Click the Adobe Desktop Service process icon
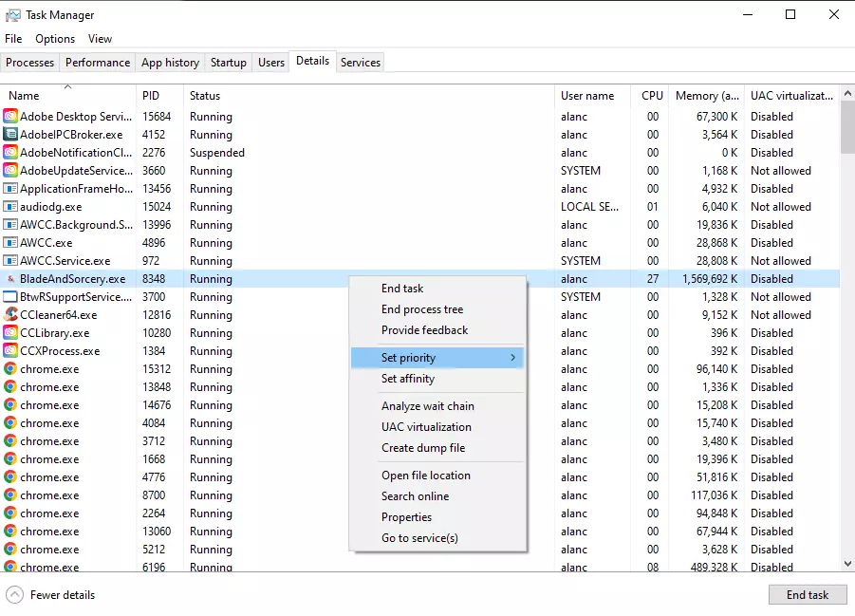 10,117
